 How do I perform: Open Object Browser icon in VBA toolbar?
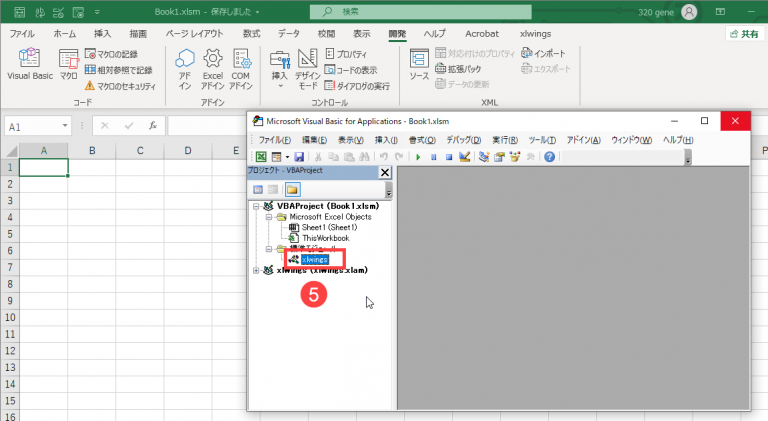click(515, 157)
